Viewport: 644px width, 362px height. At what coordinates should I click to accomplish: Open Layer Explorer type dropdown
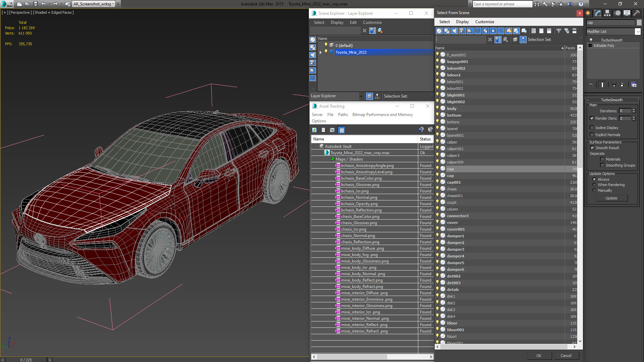tap(361, 96)
